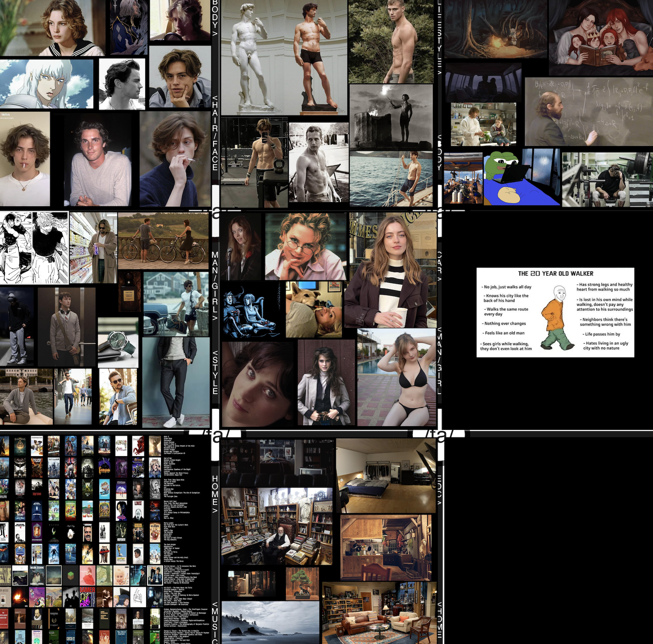This screenshot has height=644, width=653.
Task: Click 'THE 20 YEAR OLD WALKER' title
Action: click(556, 273)
